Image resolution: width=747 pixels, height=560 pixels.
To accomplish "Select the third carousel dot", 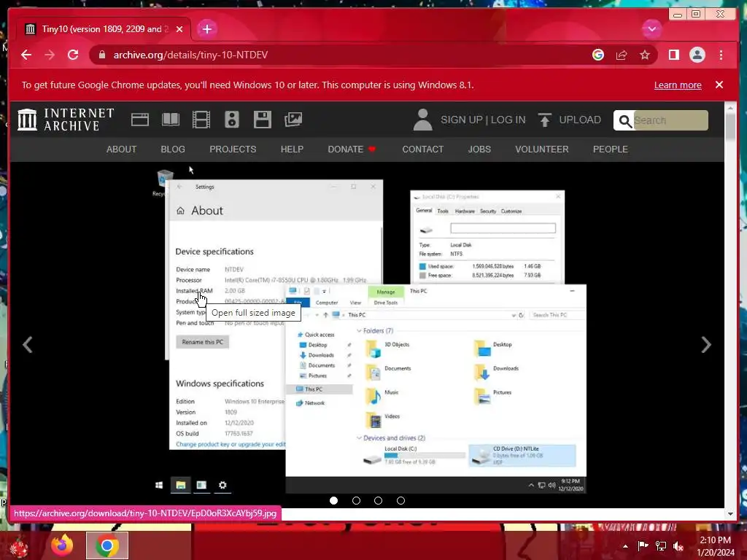I will pos(379,500).
